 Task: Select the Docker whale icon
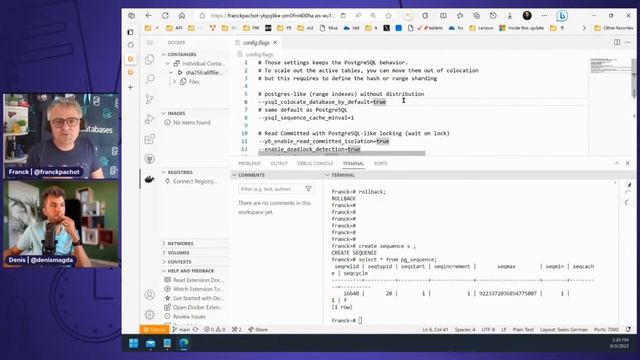coord(150,179)
